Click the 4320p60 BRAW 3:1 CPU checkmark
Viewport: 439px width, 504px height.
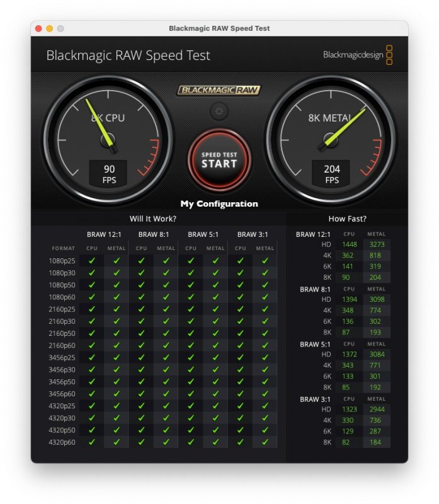click(241, 442)
